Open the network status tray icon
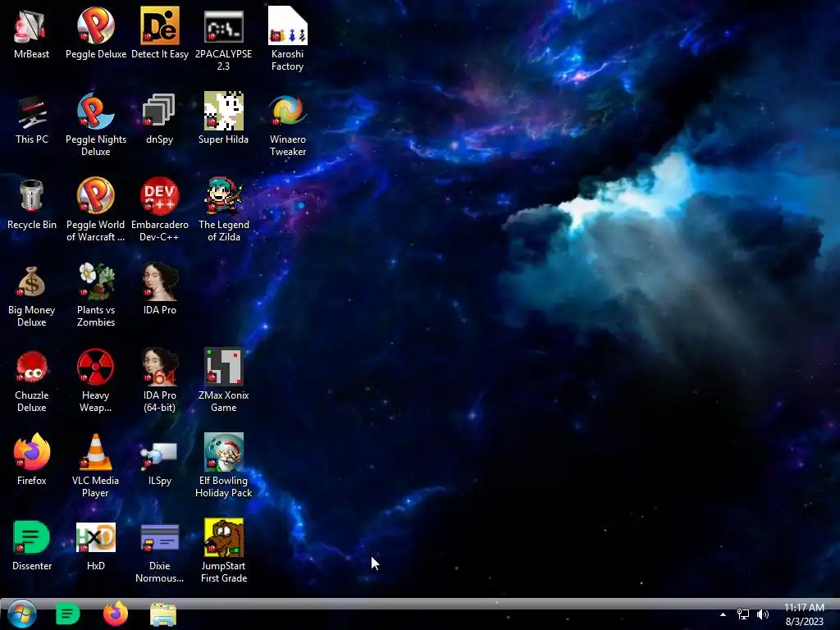This screenshot has width=840, height=630. (743, 614)
